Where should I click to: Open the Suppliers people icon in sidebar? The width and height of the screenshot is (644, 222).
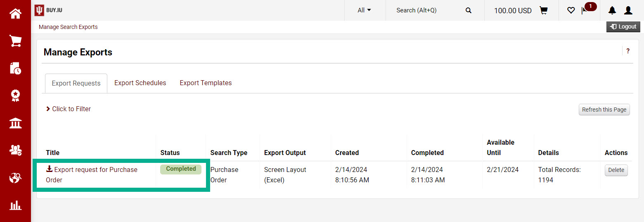coord(15,150)
